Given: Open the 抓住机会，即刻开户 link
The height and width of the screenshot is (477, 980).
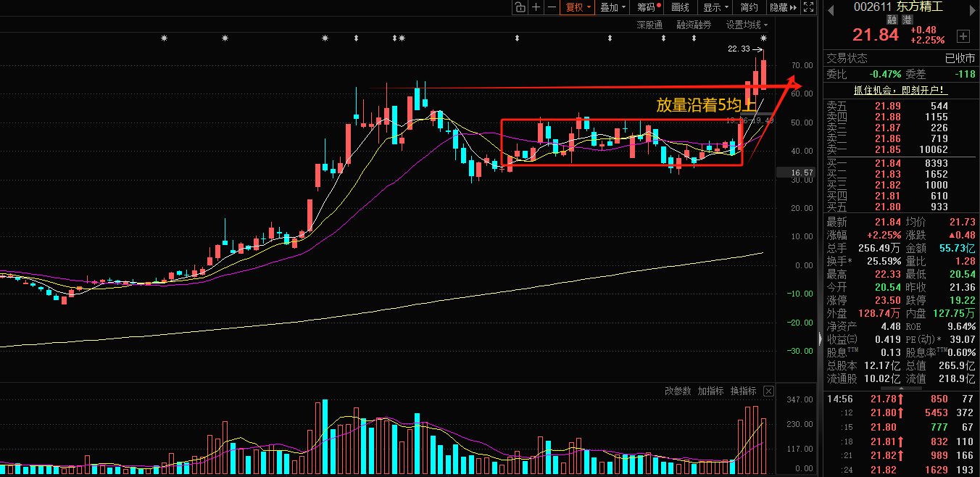Looking at the screenshot, I should (900, 90).
